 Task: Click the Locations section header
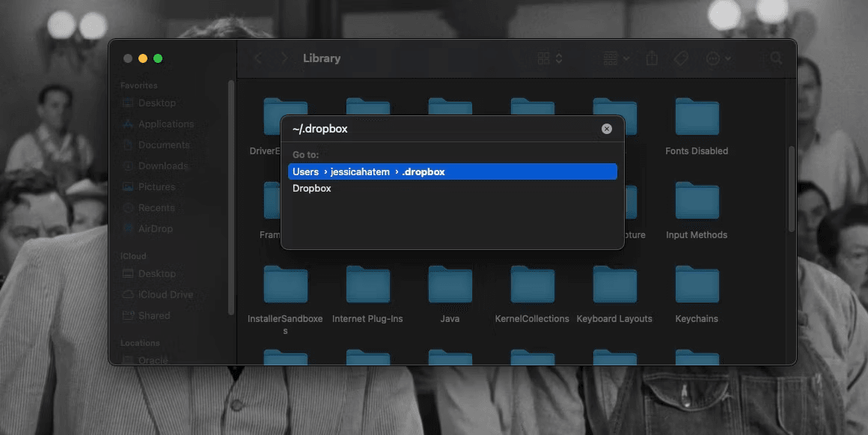[x=140, y=343]
